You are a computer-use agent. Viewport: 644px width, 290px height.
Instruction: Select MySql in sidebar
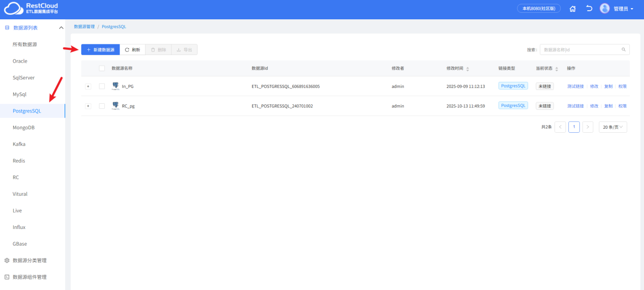33,94
